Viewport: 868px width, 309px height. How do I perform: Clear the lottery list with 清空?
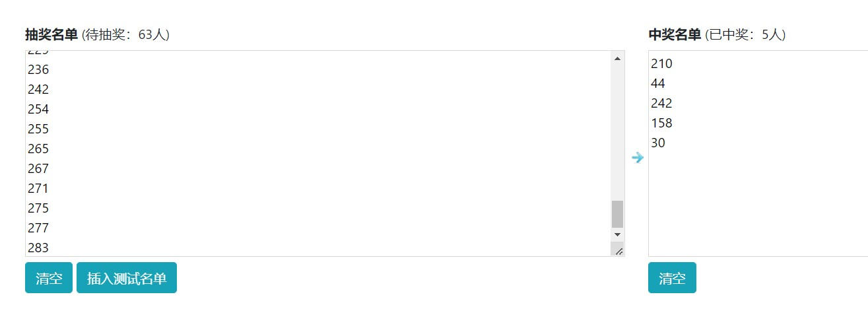coord(49,277)
